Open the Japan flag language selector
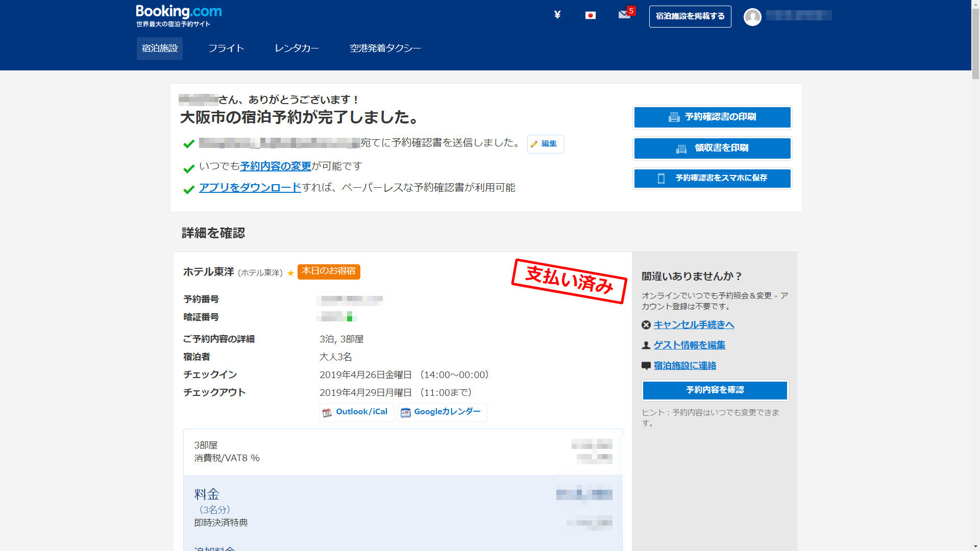980x551 pixels. [591, 15]
